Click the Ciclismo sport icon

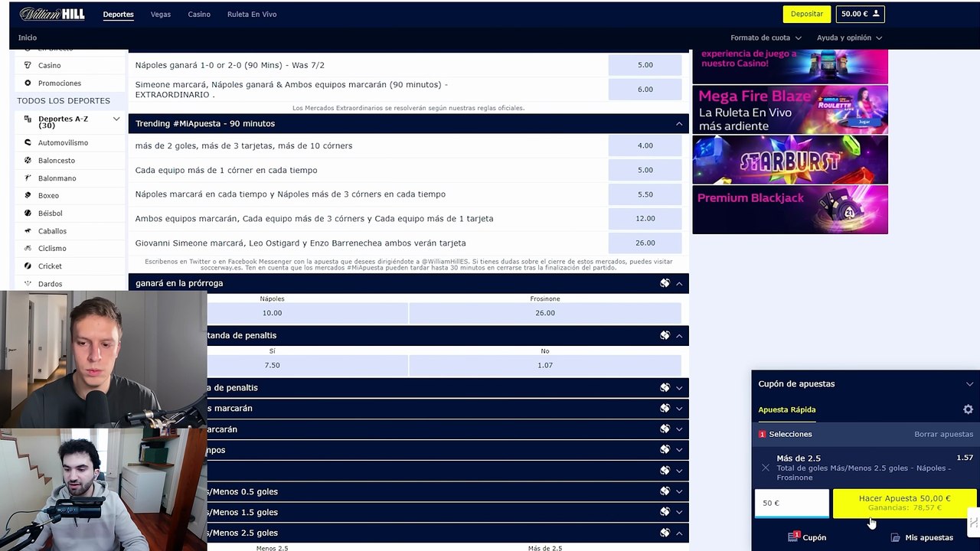(x=28, y=248)
